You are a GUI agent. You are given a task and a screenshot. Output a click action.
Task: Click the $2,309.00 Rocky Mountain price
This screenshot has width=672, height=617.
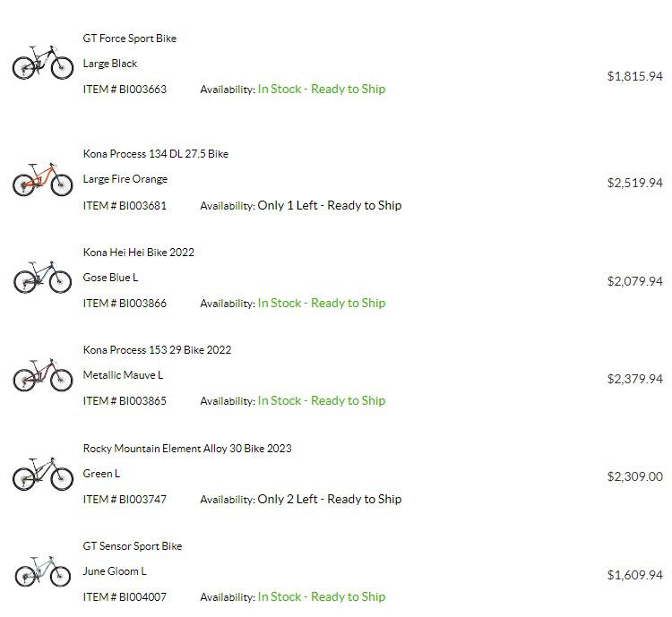point(634,476)
